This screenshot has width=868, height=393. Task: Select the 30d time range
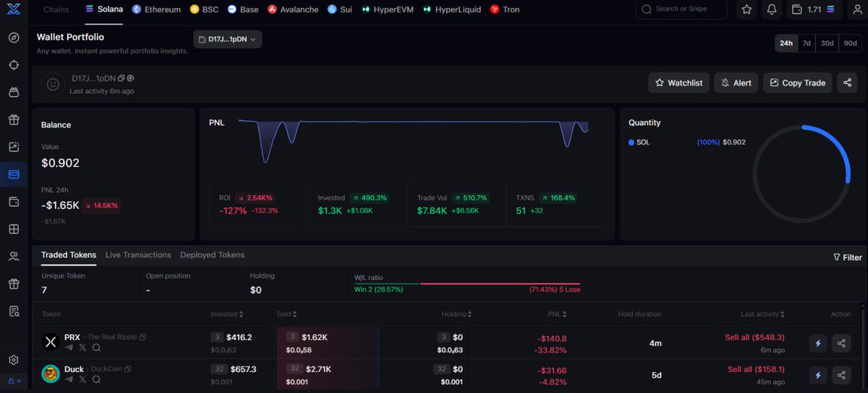point(827,43)
